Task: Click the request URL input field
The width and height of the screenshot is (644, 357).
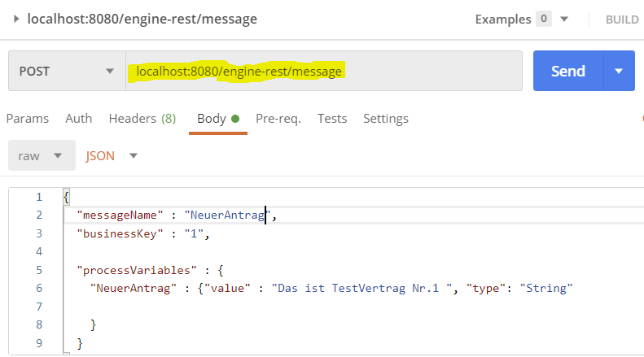Action: click(x=324, y=71)
